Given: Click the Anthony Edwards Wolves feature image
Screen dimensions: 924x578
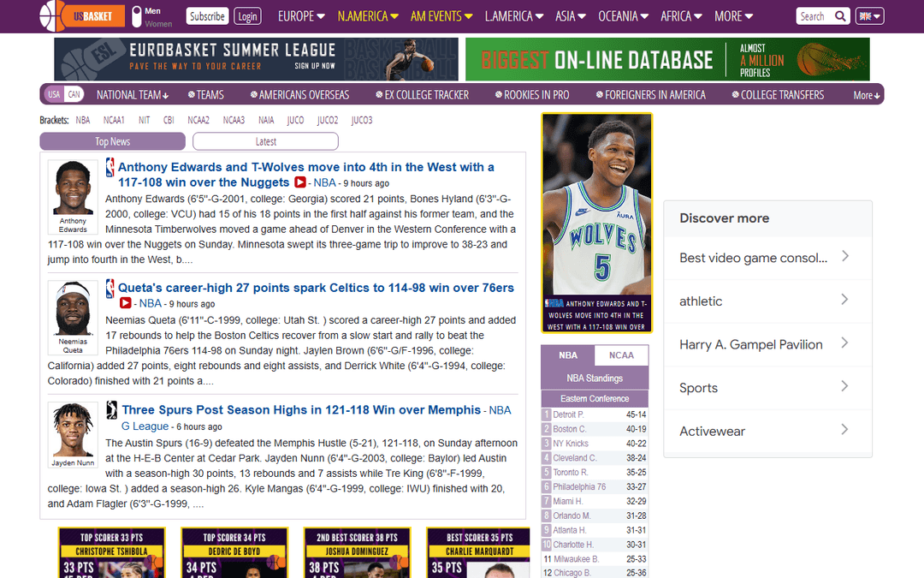Looking at the screenshot, I should (x=597, y=223).
